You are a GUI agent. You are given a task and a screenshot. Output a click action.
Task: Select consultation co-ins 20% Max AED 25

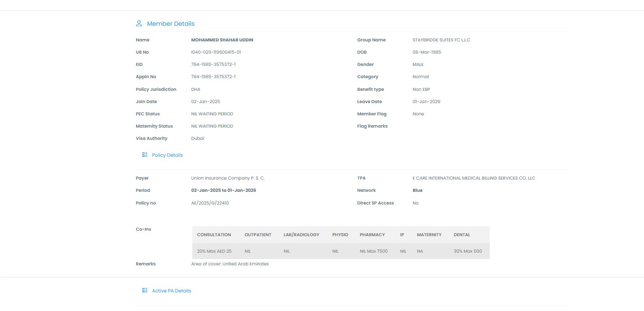(x=214, y=251)
